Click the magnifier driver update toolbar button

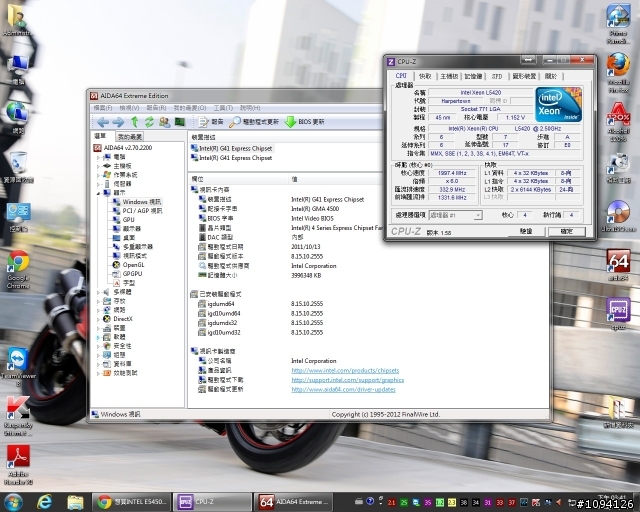pos(254,122)
